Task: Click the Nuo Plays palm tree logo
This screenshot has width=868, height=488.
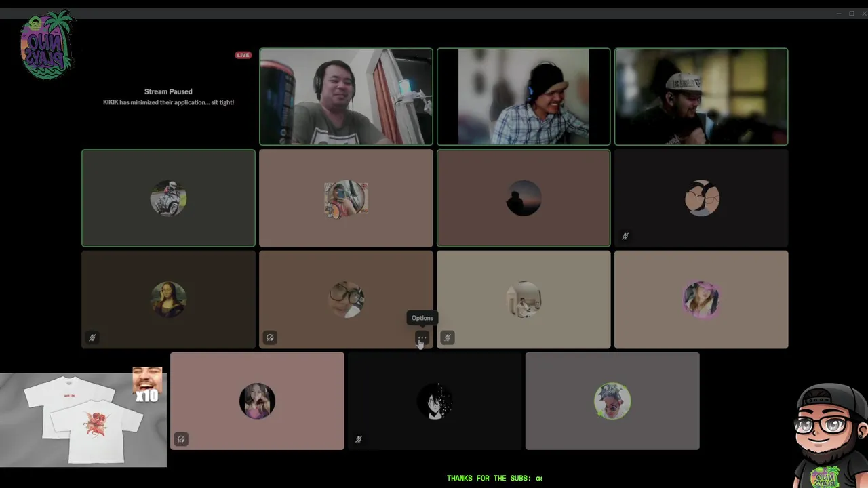Action: coord(46,45)
